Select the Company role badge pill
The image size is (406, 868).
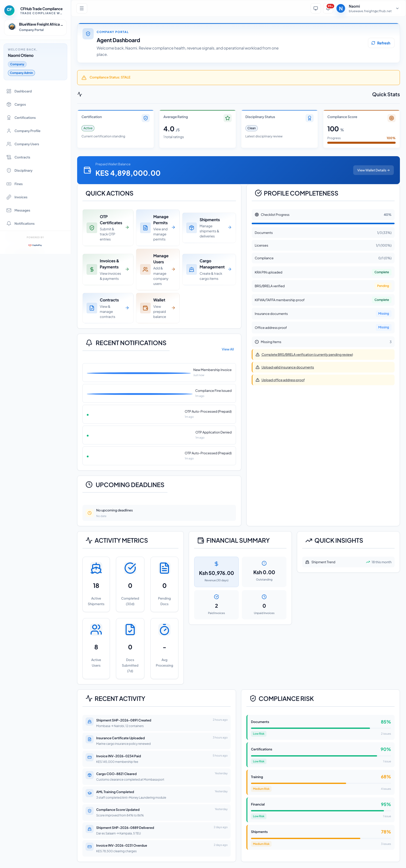(17, 64)
